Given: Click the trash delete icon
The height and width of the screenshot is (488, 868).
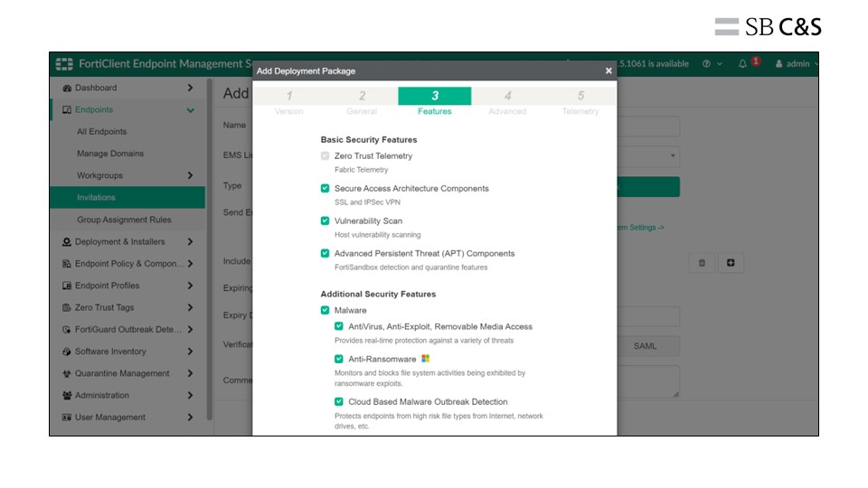Looking at the screenshot, I should [x=702, y=263].
